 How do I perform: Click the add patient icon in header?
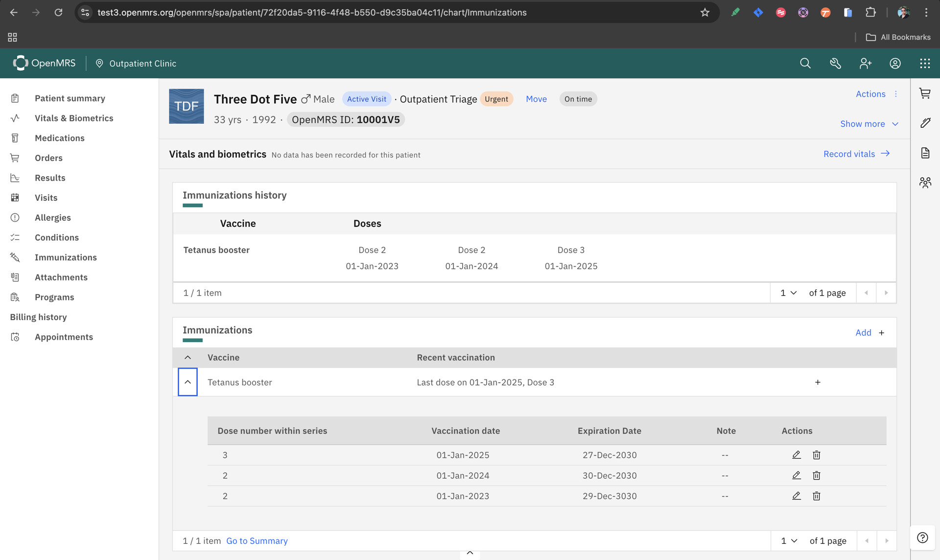(865, 63)
